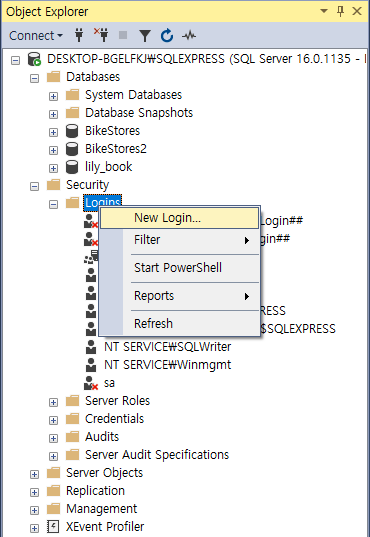The width and height of the screenshot is (370, 537).
Task: Choose Start PowerShell from the context menu
Action: click(179, 268)
